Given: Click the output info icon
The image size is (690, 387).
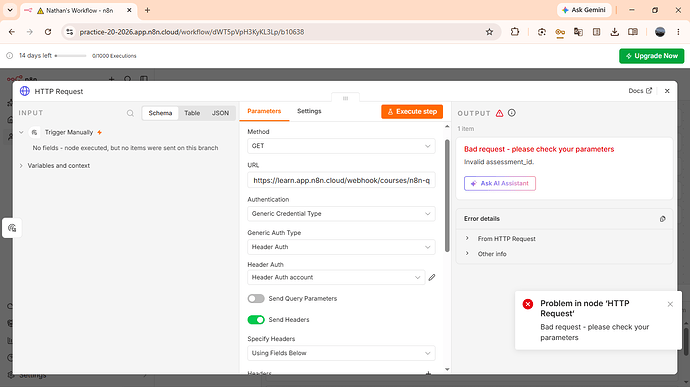Looking at the screenshot, I should pos(511,113).
